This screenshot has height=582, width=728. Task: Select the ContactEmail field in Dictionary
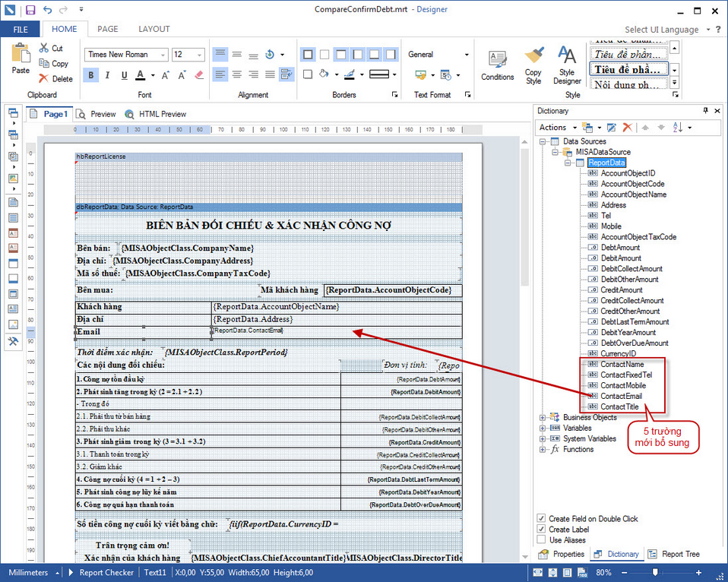pos(621,396)
